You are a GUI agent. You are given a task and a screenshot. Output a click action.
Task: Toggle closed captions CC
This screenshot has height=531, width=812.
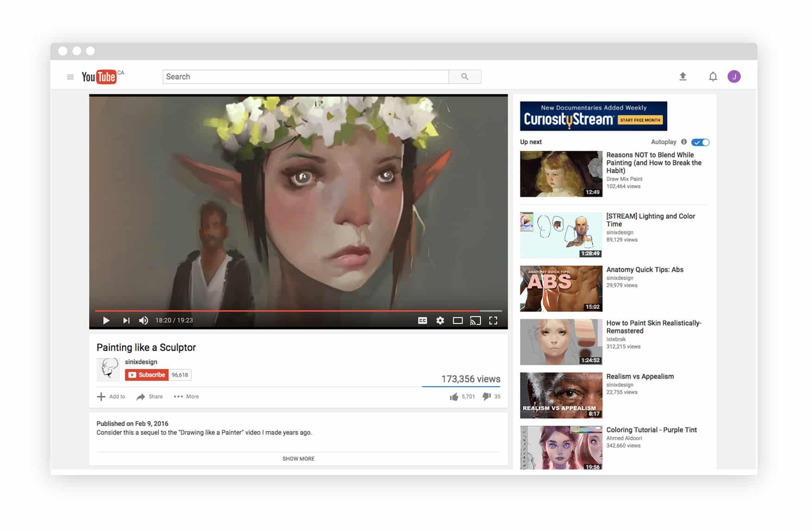click(x=422, y=320)
